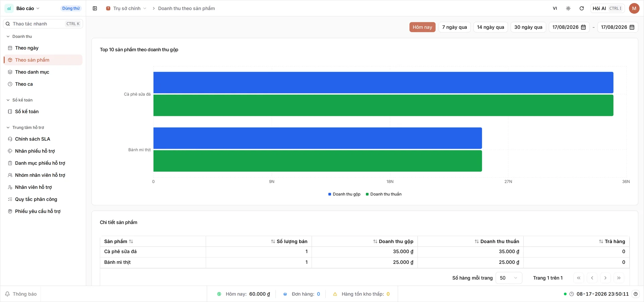
Task: Open Quy tắc phân công page
Action: pos(43,199)
